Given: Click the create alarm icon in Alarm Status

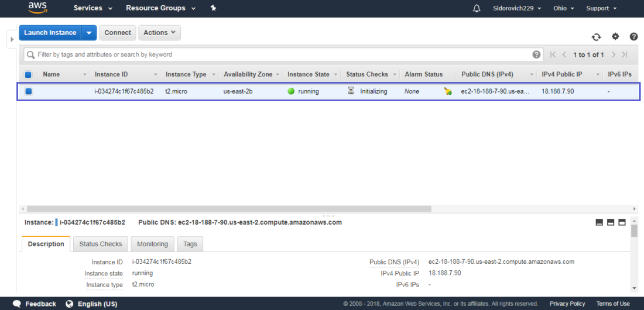Looking at the screenshot, I should point(448,92).
